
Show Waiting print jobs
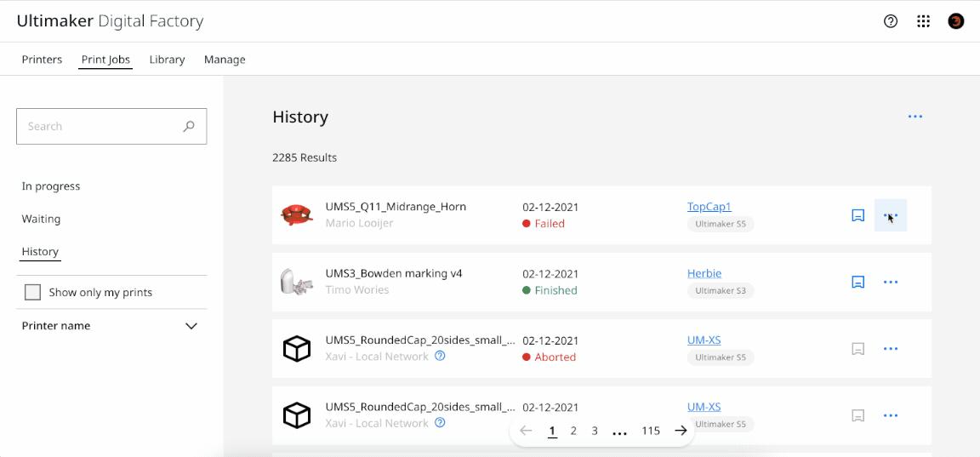click(x=41, y=219)
